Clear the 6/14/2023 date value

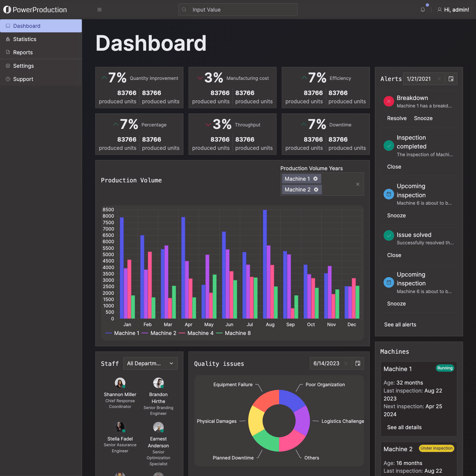346,363
